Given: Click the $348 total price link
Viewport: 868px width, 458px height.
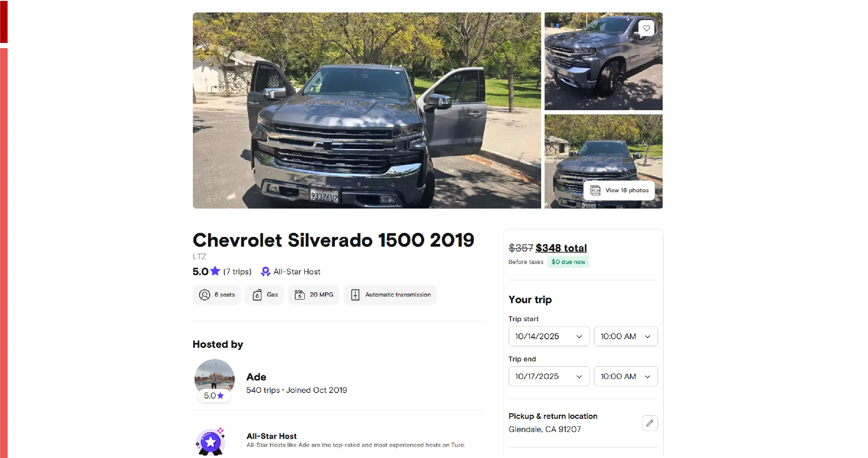Looking at the screenshot, I should (561, 248).
